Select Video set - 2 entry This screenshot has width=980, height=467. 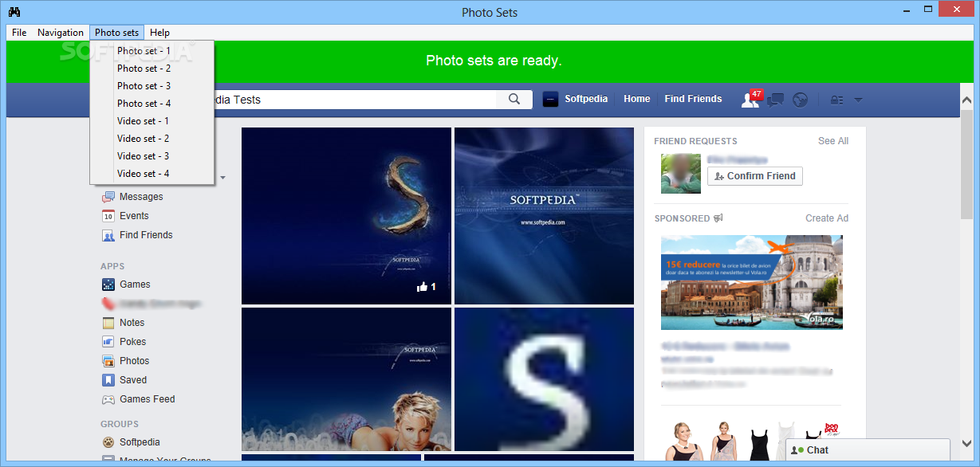[x=152, y=139]
